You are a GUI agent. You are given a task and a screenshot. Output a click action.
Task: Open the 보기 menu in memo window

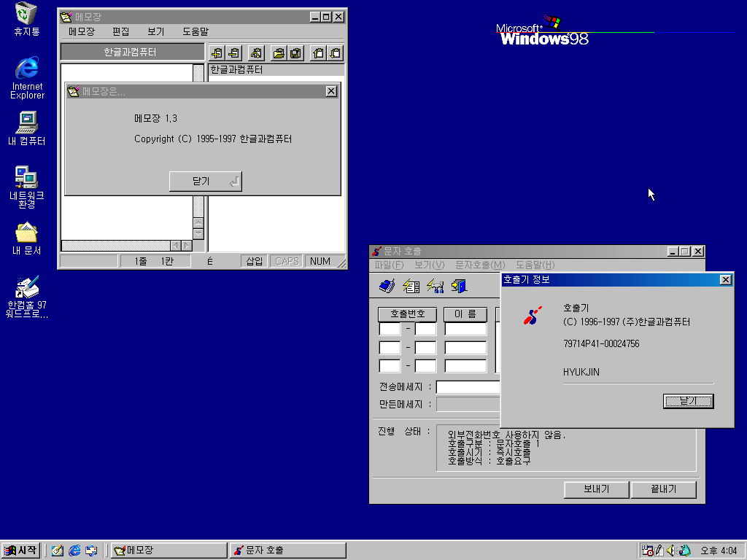click(x=156, y=31)
